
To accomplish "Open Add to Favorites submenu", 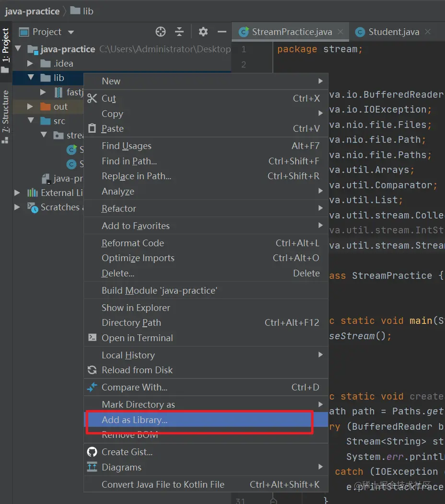I will (x=206, y=226).
